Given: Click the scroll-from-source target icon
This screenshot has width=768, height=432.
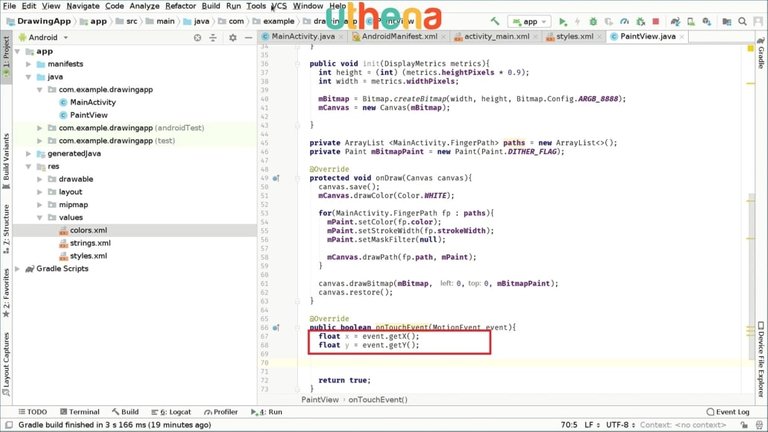Looking at the screenshot, I should click(199, 37).
